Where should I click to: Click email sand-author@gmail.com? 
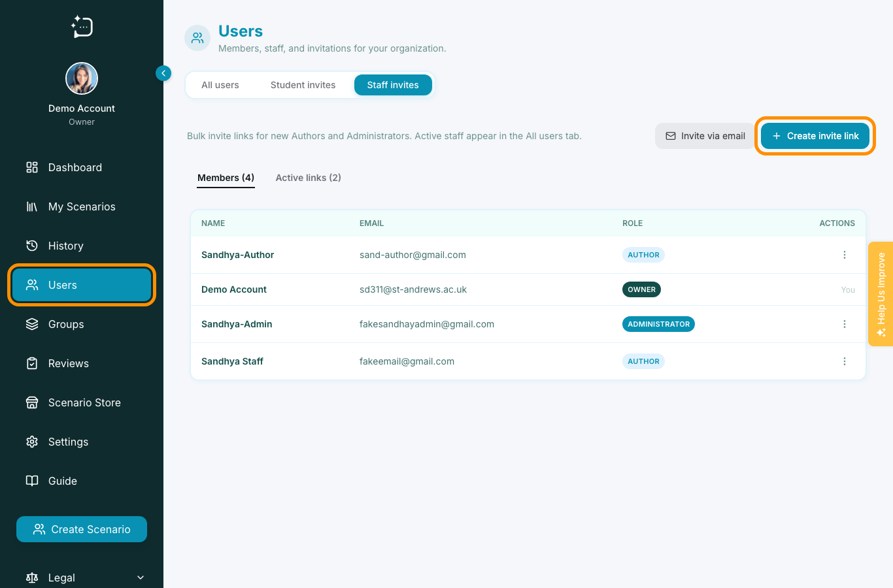click(413, 255)
